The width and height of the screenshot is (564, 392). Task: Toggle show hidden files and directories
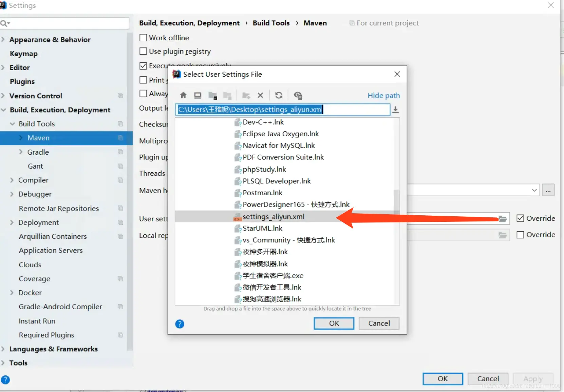pos(298,95)
